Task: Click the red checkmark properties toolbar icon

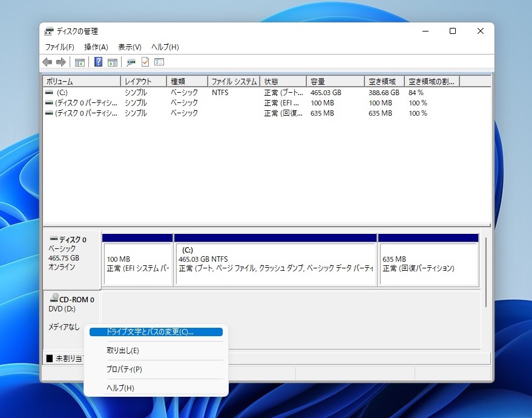Action: pyautogui.click(x=145, y=62)
